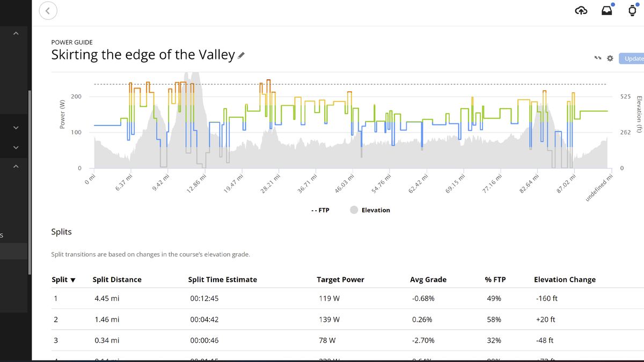644x362 pixels.
Task: Collapse the topmost sidebar chevron section
Action: pos(16,33)
